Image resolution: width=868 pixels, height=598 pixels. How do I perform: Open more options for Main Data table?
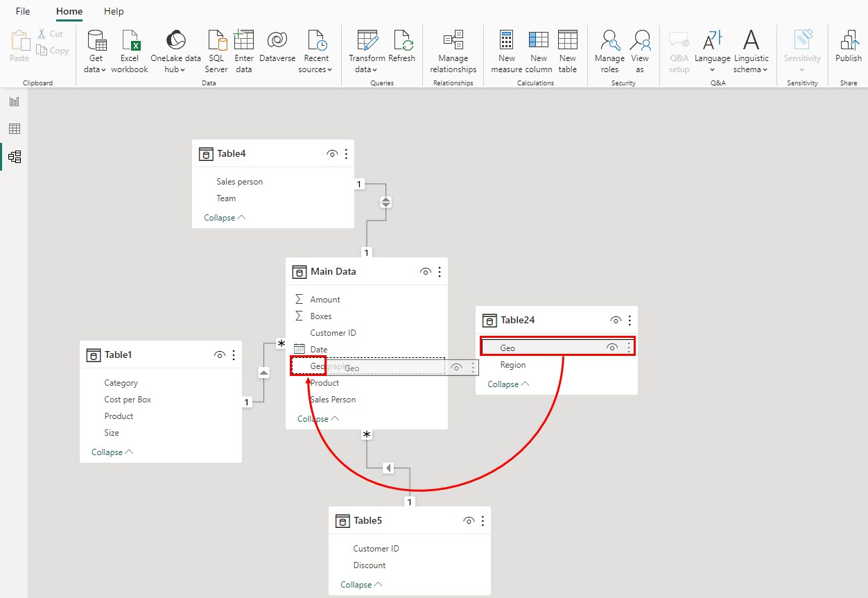(x=440, y=272)
